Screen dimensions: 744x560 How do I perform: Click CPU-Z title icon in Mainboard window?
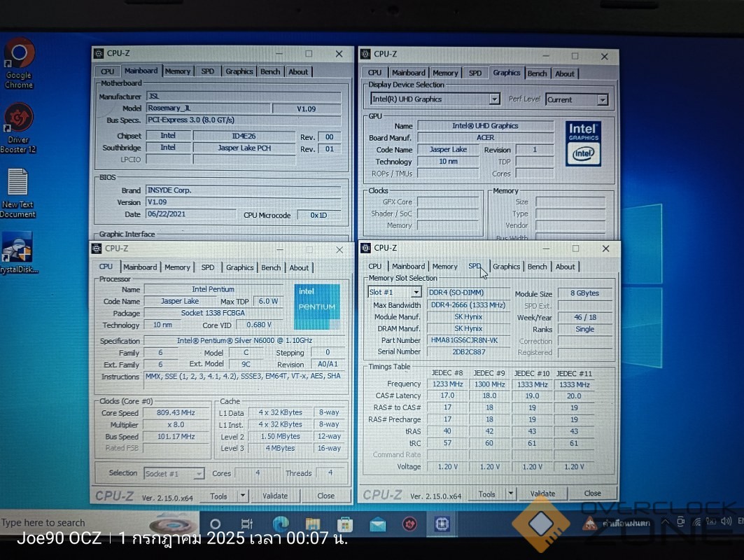[x=99, y=54]
